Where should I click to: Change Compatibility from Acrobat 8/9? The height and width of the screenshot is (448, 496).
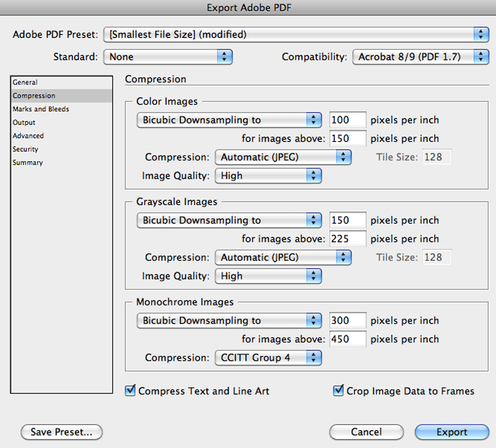(x=421, y=57)
